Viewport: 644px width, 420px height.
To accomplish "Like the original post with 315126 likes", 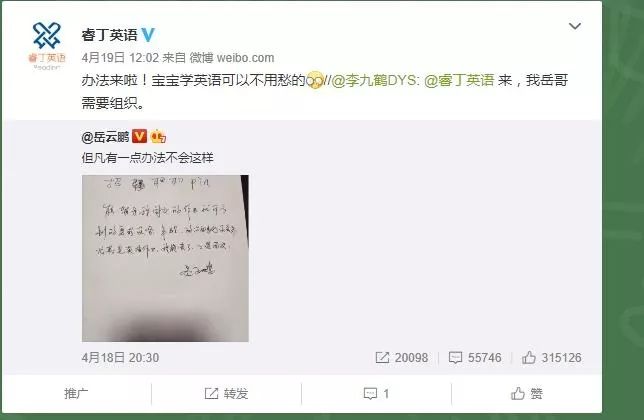I will click(552, 358).
